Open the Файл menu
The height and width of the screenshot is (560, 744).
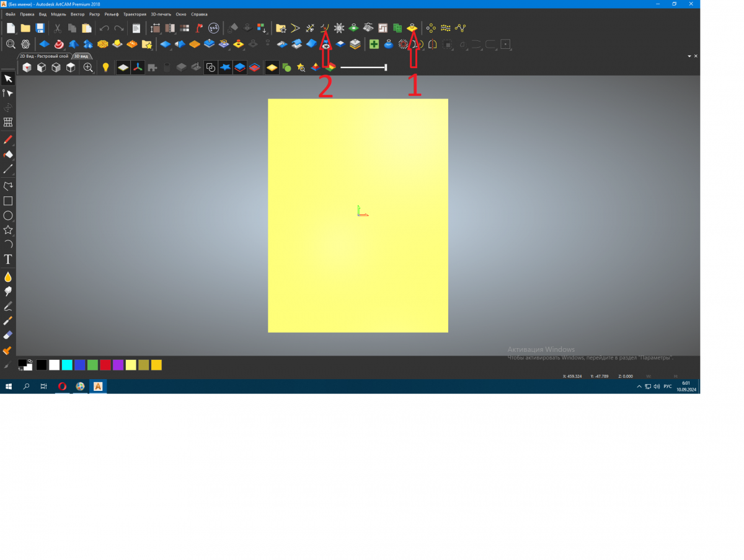click(11, 14)
